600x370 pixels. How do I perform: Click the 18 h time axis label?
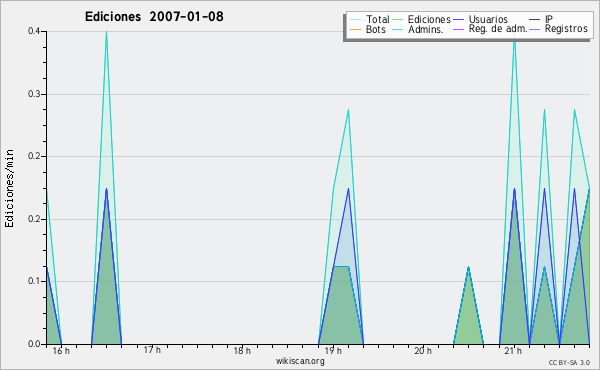click(x=242, y=350)
